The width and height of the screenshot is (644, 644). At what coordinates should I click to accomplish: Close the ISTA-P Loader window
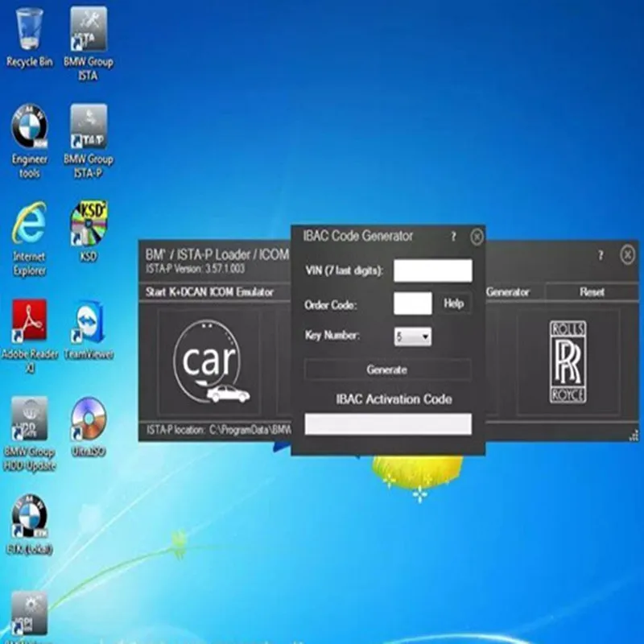click(627, 254)
